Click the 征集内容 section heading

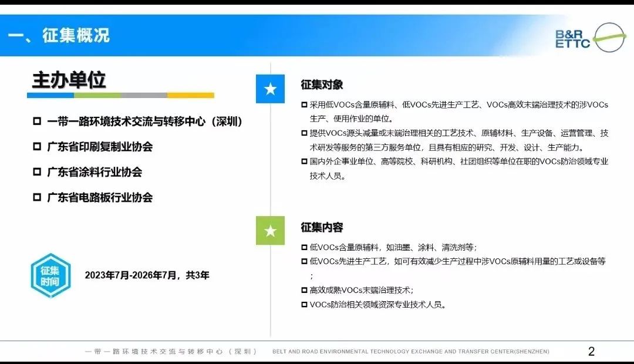pos(322,227)
